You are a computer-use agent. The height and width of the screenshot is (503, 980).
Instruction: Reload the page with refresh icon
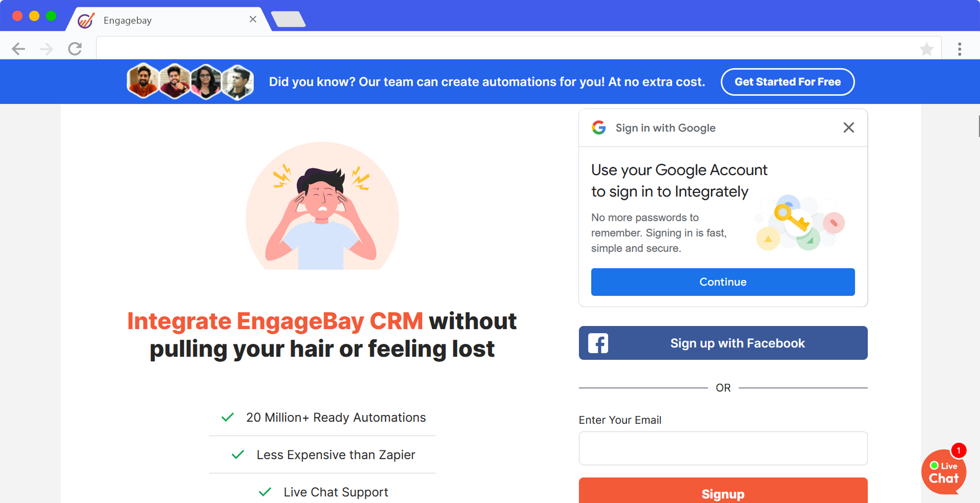point(75,49)
